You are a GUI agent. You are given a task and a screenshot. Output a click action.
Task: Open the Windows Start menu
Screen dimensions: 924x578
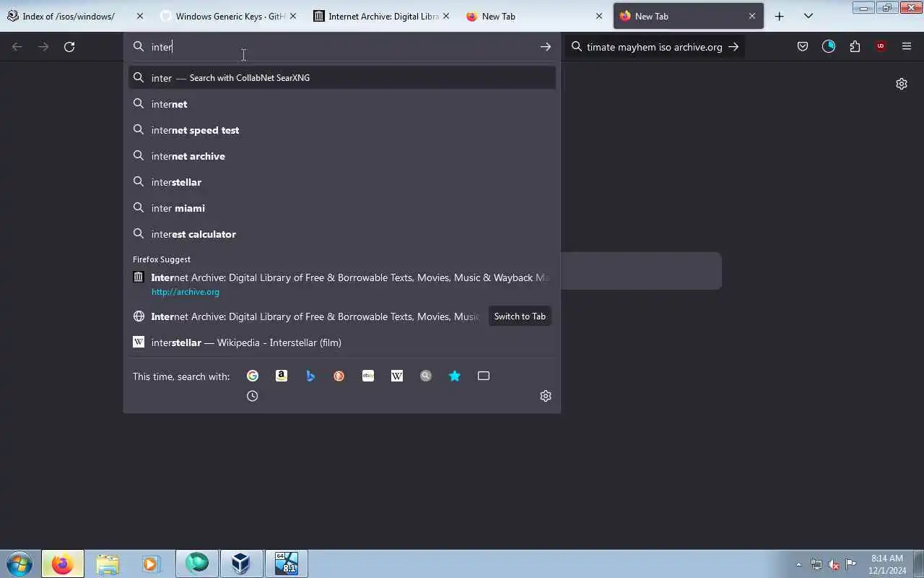point(19,564)
